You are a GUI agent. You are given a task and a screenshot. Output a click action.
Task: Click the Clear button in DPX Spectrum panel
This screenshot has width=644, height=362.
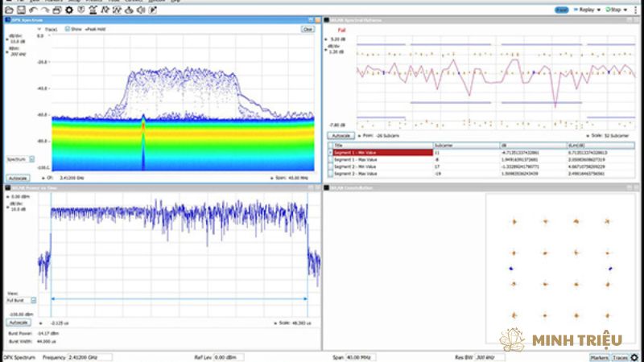coord(308,29)
